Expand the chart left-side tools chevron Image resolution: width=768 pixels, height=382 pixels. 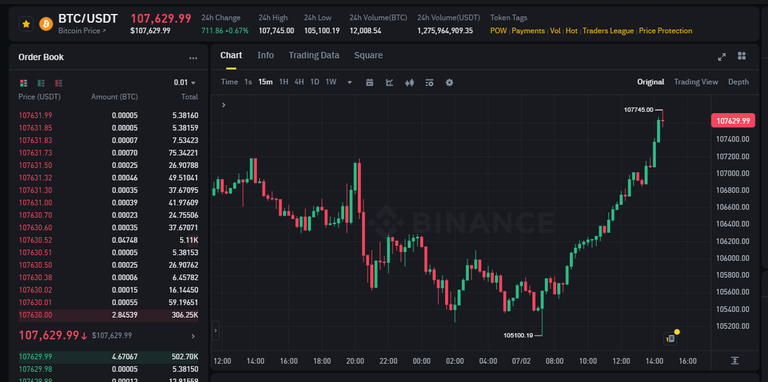[x=224, y=105]
